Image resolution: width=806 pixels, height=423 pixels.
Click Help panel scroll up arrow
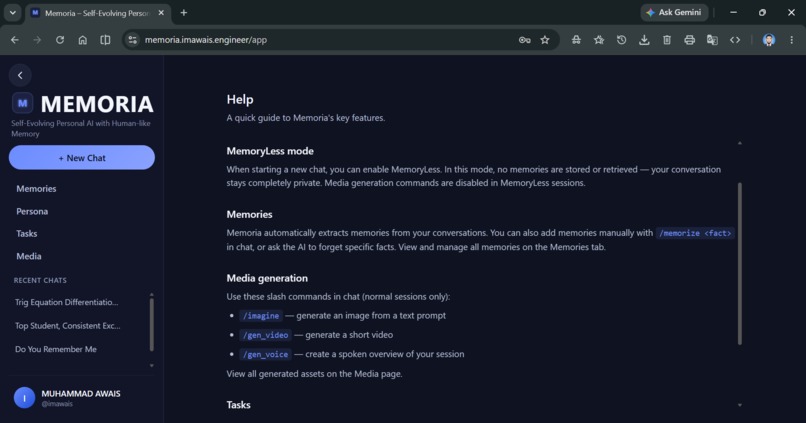[x=740, y=143]
